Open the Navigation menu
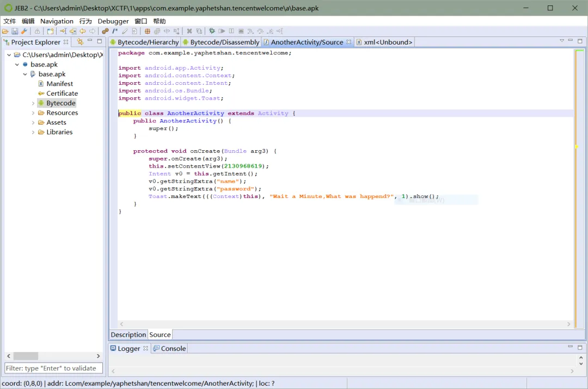The width and height of the screenshot is (588, 389). point(57,21)
